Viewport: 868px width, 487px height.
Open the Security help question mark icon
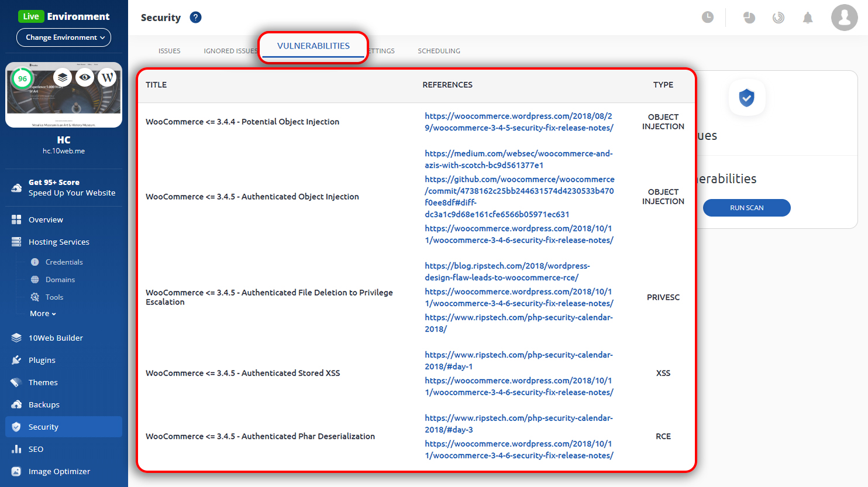196,18
